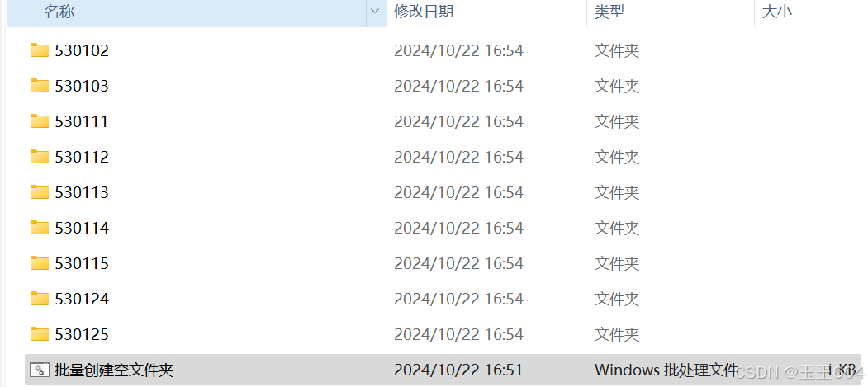Sort by the 大小 column header
The image size is (868, 387).
pyautogui.click(x=810, y=12)
